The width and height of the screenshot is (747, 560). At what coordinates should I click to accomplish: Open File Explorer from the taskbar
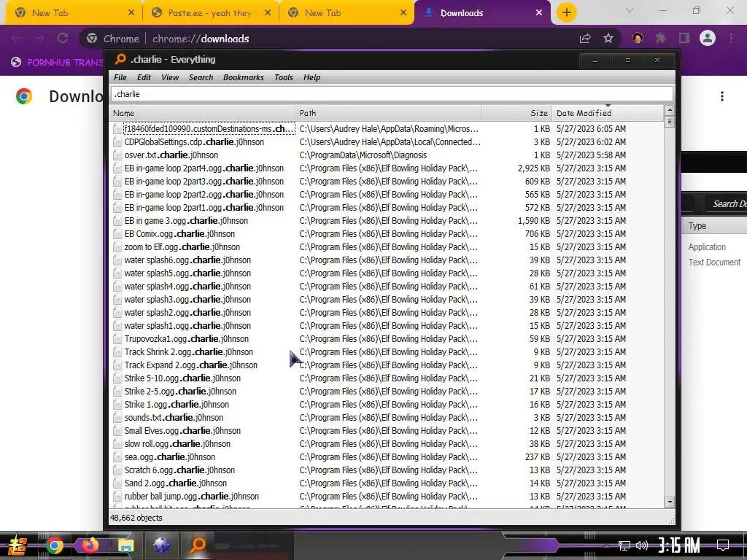tap(125, 545)
